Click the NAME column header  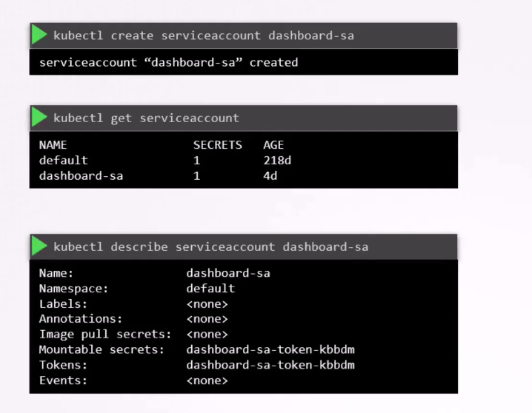53,145
